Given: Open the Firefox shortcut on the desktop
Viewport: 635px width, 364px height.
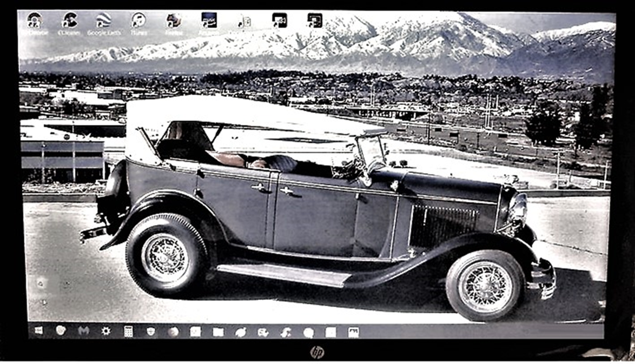Looking at the screenshot, I should click(174, 21).
